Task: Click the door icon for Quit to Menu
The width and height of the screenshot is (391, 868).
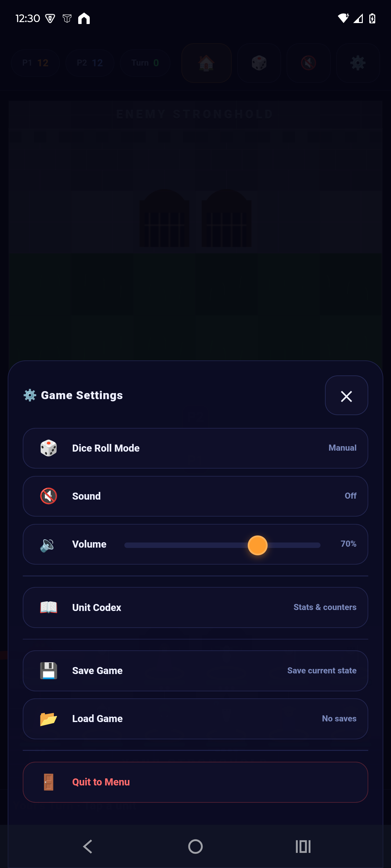Action: 49,782
